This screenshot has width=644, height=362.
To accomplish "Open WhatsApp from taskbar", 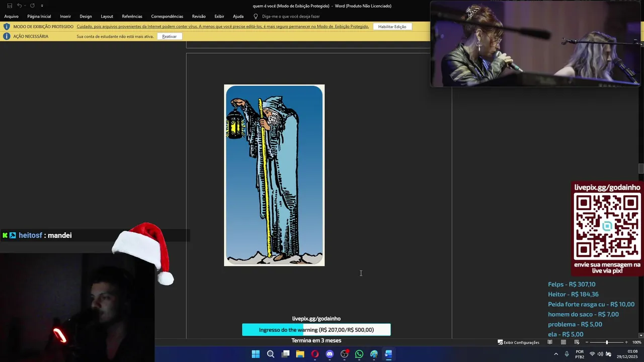I will (x=359, y=354).
